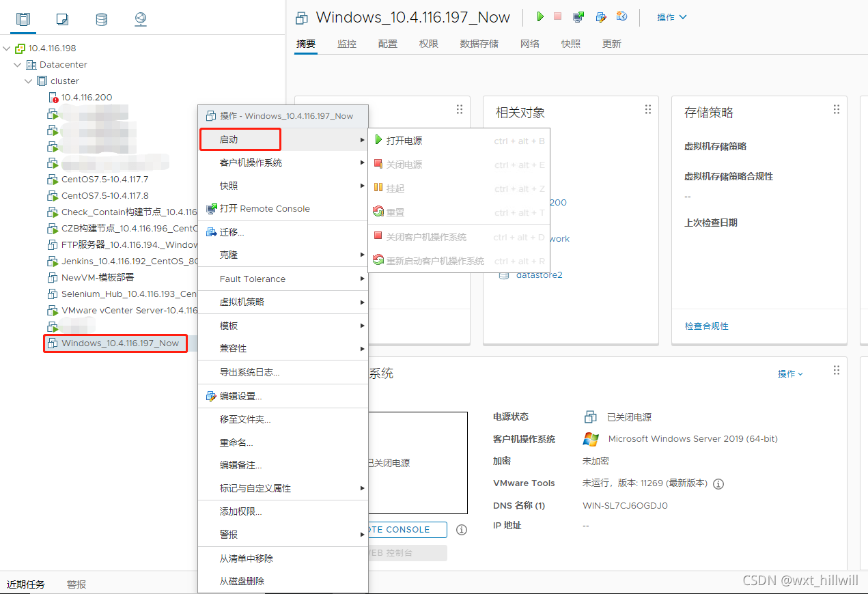Expand the 克隆 submenu

pyautogui.click(x=283, y=255)
